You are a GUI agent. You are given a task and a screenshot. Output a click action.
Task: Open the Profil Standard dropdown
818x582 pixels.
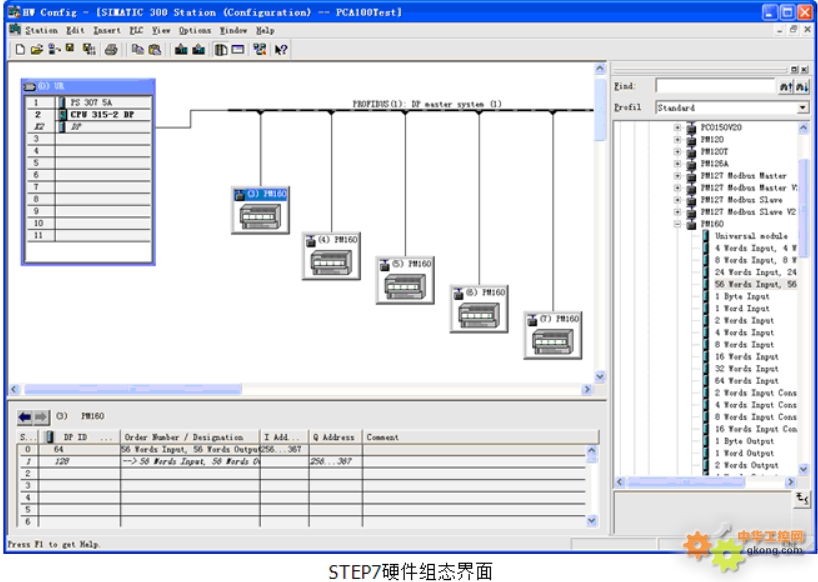803,107
